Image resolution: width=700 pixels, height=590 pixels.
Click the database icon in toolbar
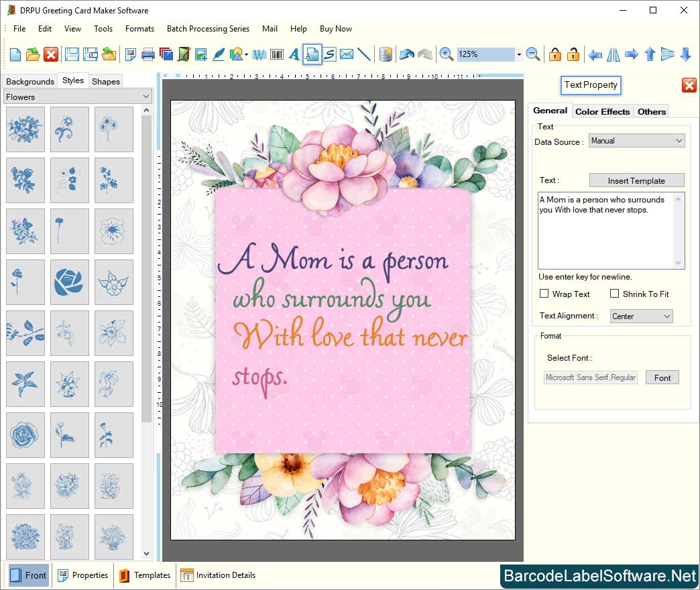(386, 54)
